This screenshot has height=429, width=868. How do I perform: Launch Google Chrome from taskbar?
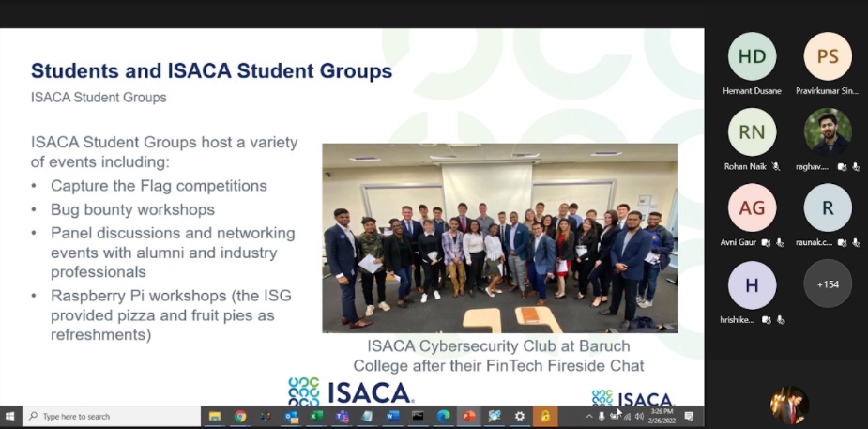[x=240, y=416]
